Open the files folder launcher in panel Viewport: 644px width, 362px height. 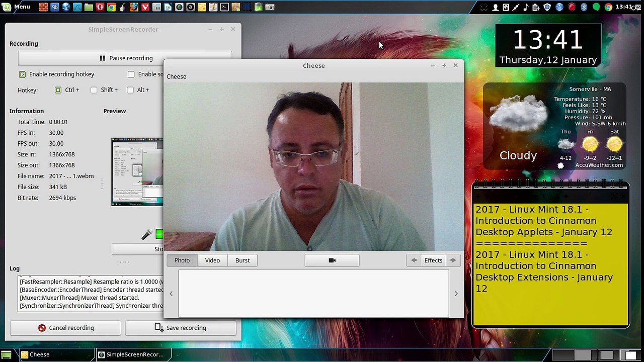[x=89, y=7]
